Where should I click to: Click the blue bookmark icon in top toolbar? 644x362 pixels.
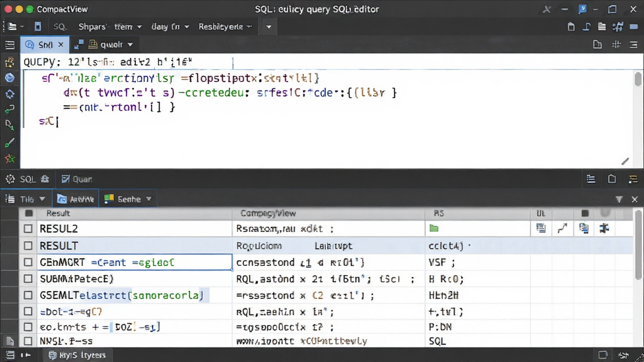38,26
